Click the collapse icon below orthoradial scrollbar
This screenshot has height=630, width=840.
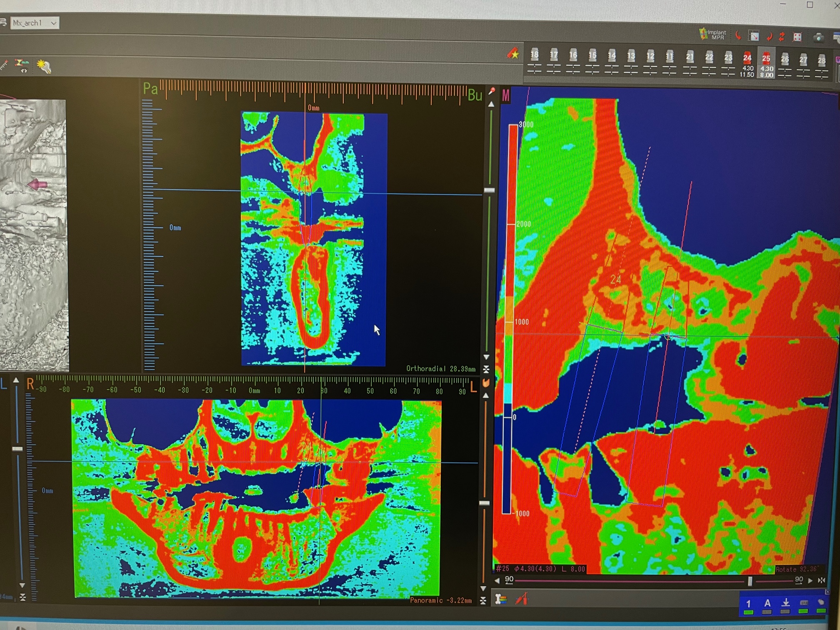pyautogui.click(x=486, y=369)
